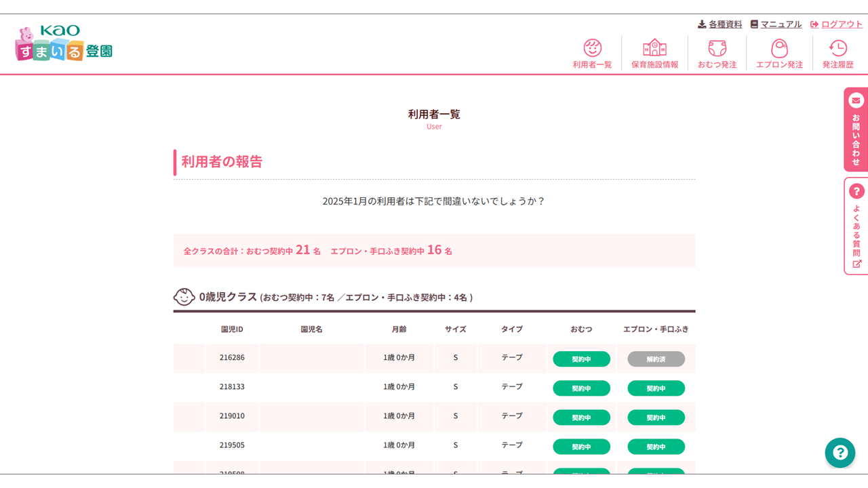Image resolution: width=868 pixels, height=488 pixels.
Task: Open 各種資料 download link
Action: click(x=720, y=24)
